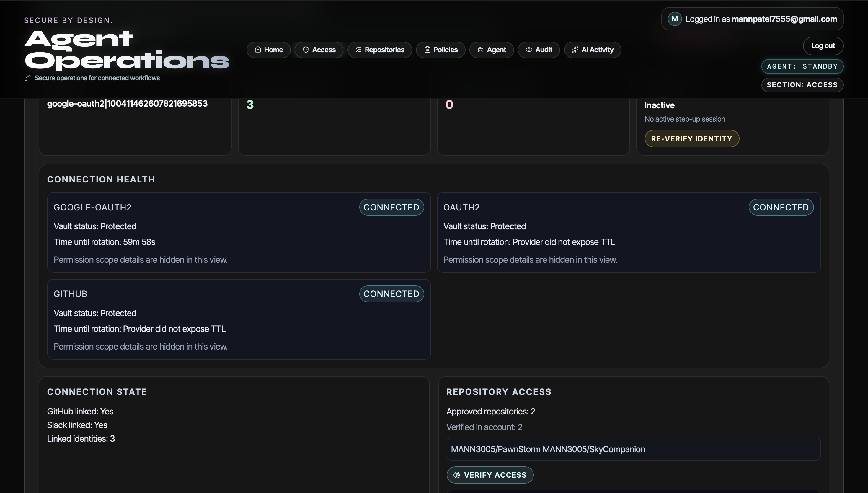Click the sparkle icon beside AI Activity

tap(575, 50)
